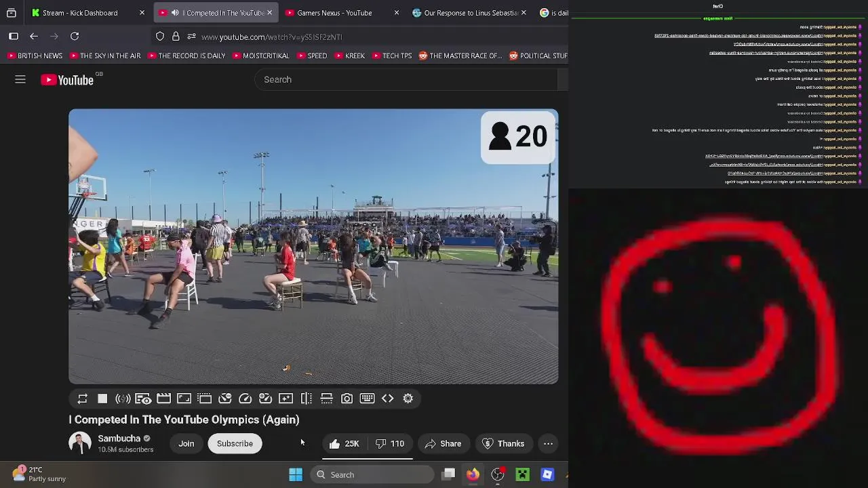Viewport: 868px width, 488px height.
Task: Open the more actions three-dot menu
Action: [x=548, y=444]
